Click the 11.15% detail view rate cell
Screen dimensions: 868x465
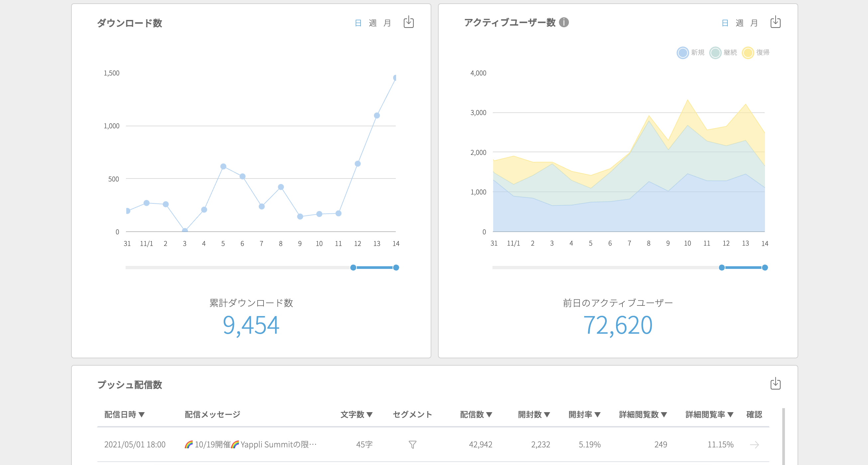[720, 445]
